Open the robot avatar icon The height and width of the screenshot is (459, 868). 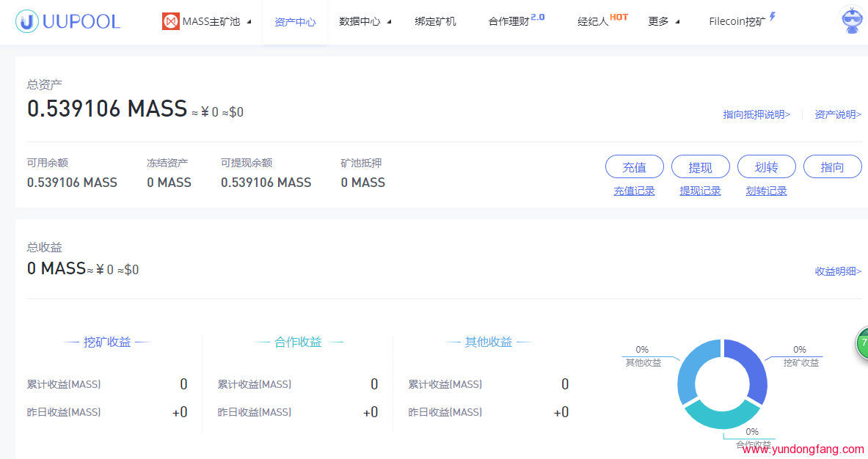[851, 21]
